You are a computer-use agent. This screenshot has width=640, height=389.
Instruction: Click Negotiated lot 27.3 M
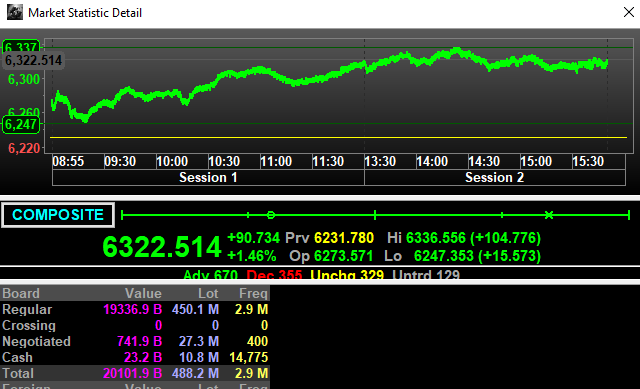(199, 341)
